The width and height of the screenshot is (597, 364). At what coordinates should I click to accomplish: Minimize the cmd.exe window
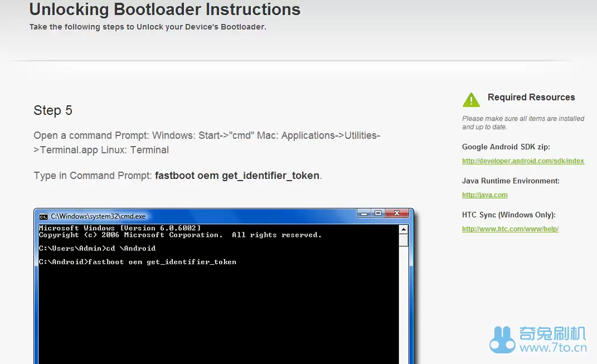click(363, 213)
